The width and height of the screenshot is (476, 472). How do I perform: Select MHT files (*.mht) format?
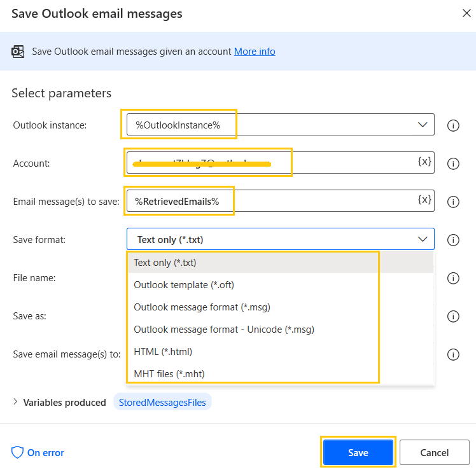(281, 373)
